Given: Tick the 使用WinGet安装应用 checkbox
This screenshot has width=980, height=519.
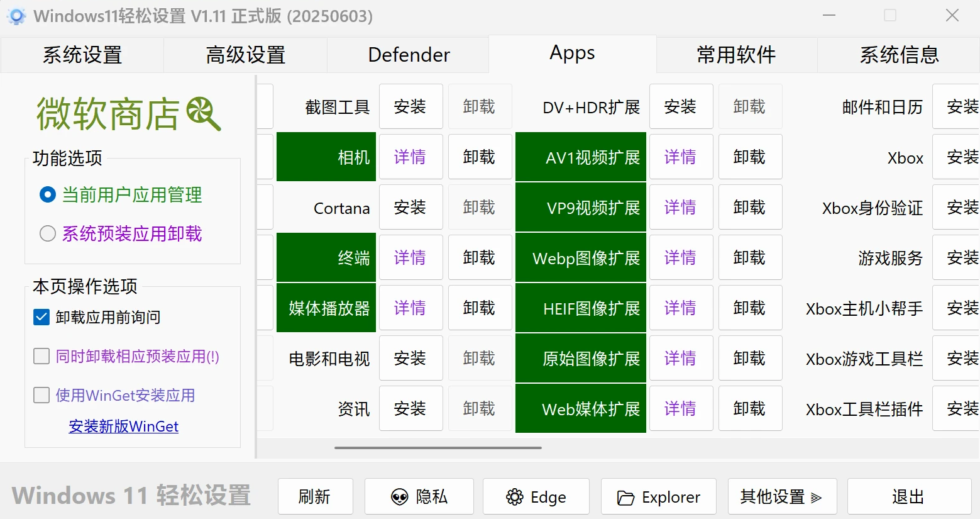Looking at the screenshot, I should pos(41,395).
